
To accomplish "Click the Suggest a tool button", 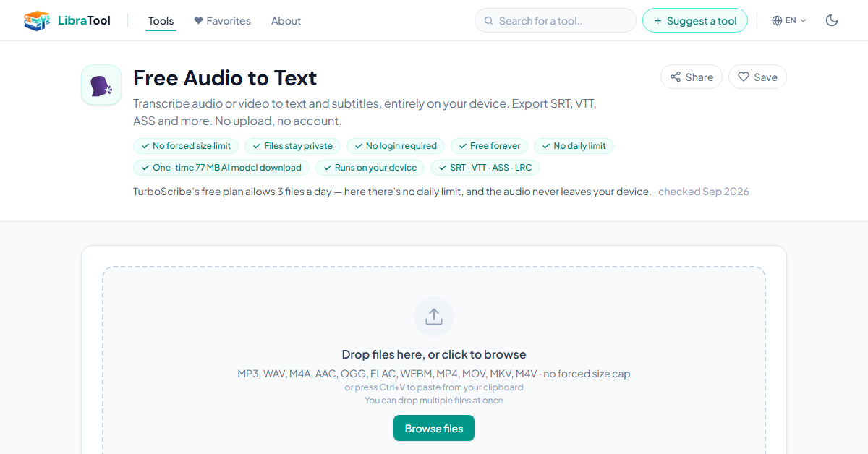I will coord(695,21).
